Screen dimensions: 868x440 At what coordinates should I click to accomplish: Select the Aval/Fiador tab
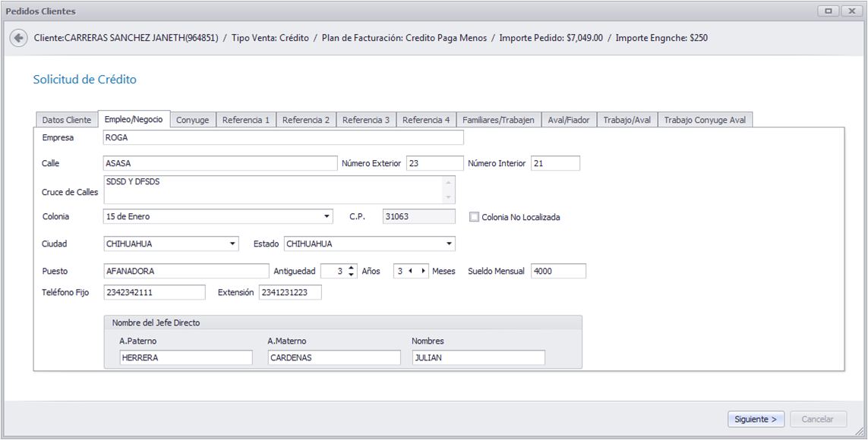pos(569,120)
